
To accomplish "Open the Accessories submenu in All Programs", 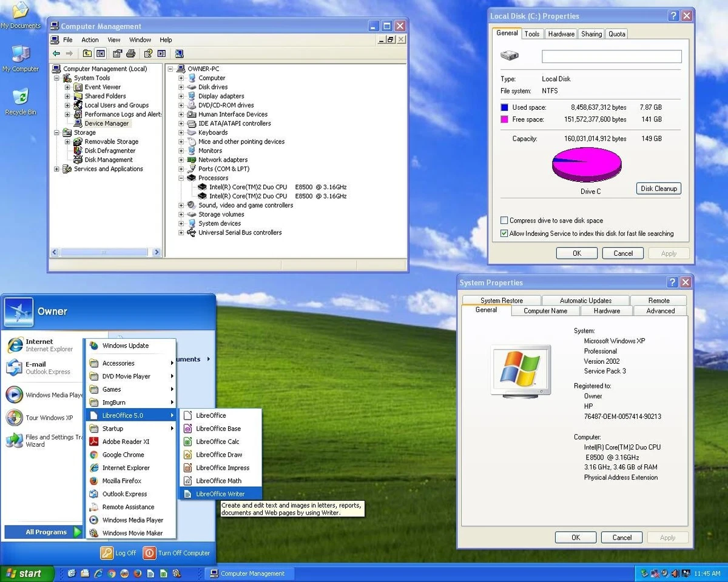I will [130, 363].
